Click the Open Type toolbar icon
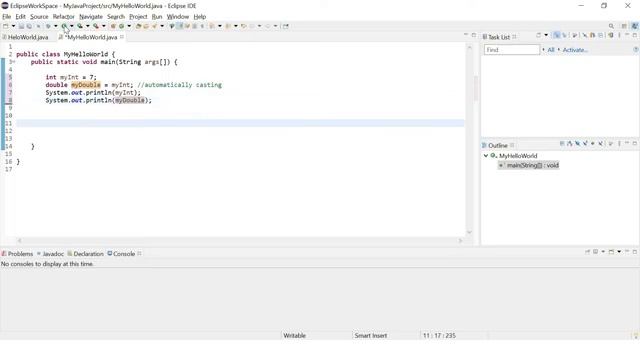The width and height of the screenshot is (640, 360). [x=138, y=26]
